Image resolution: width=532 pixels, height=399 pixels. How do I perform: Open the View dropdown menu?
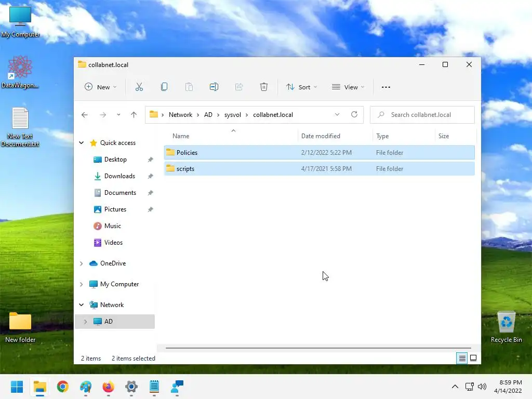348,87
